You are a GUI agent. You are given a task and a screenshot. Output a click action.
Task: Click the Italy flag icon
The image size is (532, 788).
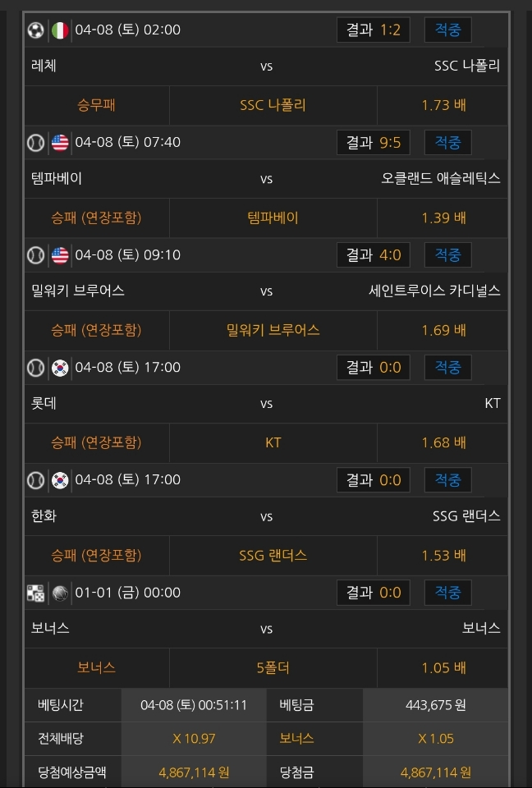point(60,30)
